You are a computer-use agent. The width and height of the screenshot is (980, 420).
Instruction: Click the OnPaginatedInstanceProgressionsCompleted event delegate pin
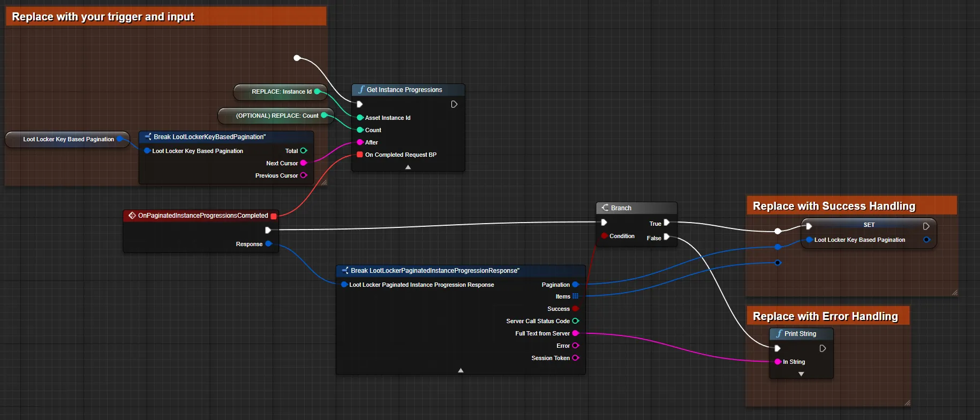[x=274, y=216]
